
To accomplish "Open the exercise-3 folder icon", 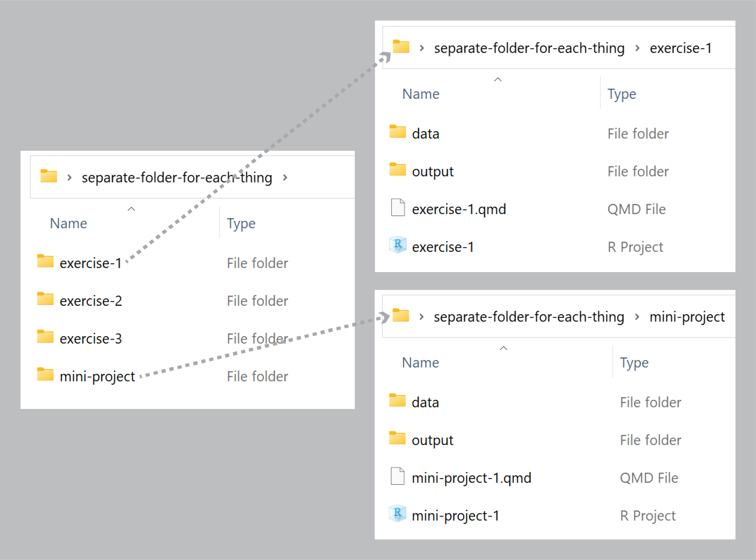I will click(x=45, y=336).
